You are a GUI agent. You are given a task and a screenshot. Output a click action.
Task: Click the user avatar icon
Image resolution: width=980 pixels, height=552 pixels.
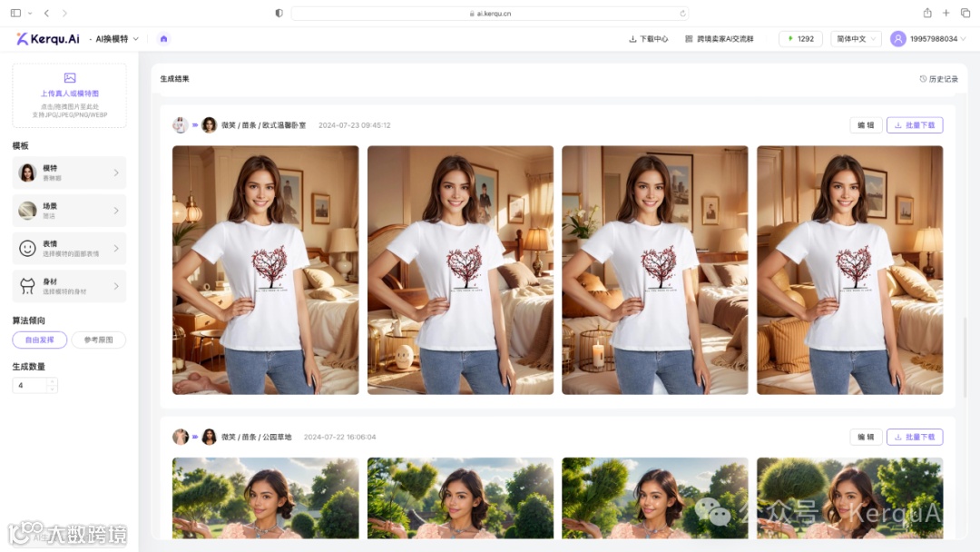(898, 39)
